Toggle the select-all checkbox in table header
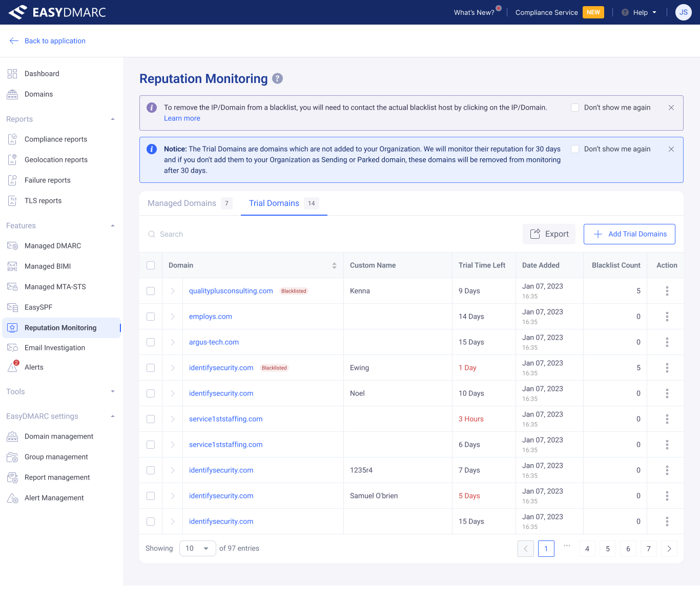Viewport: 700px width, 604px height. [x=151, y=265]
